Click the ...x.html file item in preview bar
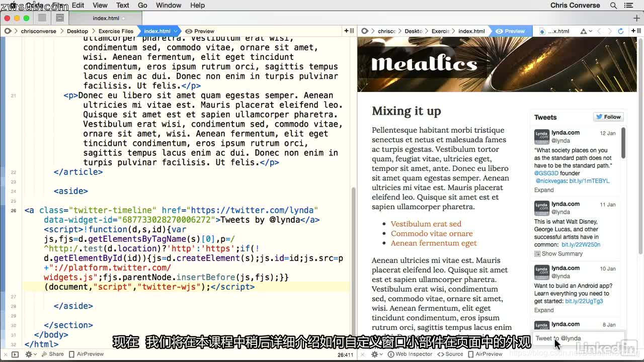 point(554,31)
